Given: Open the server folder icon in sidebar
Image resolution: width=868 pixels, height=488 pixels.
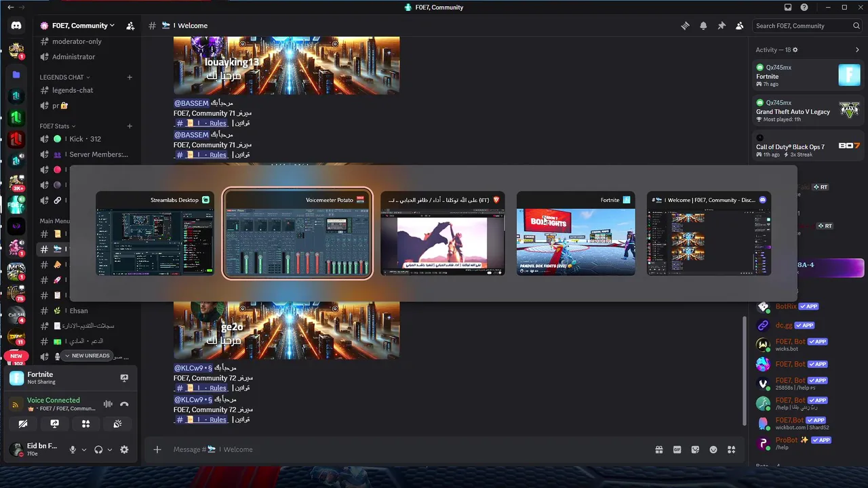Looking at the screenshot, I should pyautogui.click(x=16, y=74).
